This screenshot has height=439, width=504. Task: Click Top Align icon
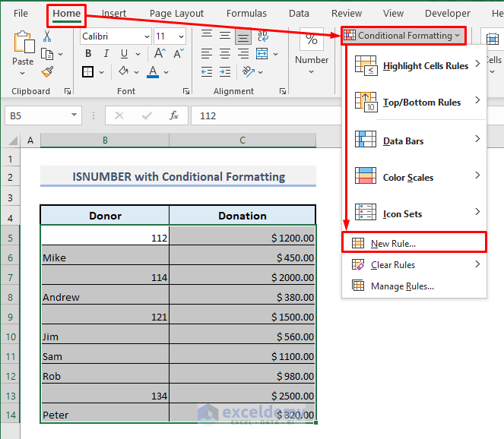tap(207, 36)
